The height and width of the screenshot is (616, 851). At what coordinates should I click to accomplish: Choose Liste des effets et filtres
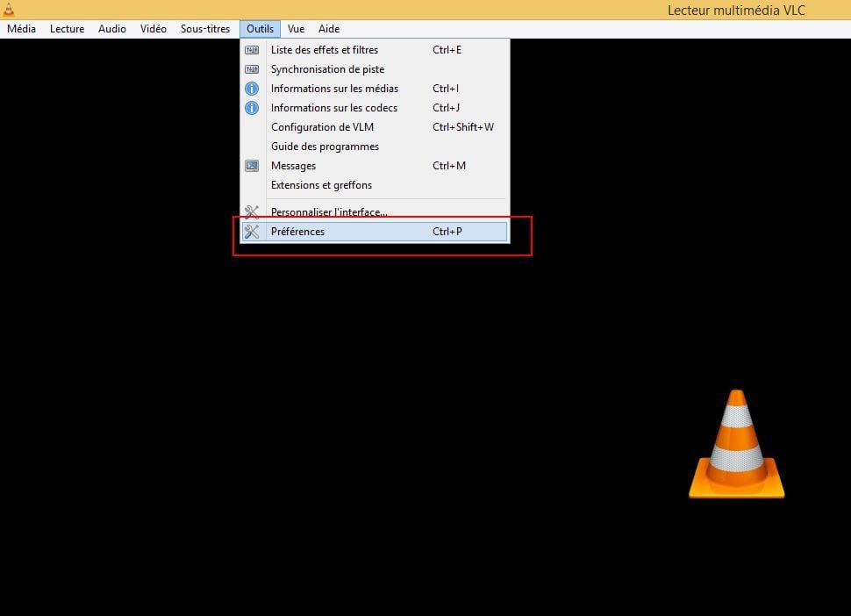(375, 50)
